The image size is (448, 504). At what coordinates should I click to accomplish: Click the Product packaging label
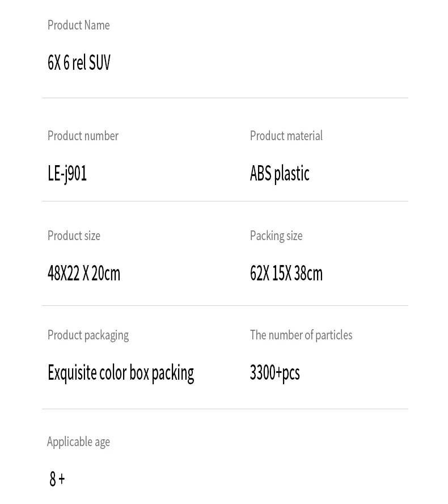click(88, 335)
